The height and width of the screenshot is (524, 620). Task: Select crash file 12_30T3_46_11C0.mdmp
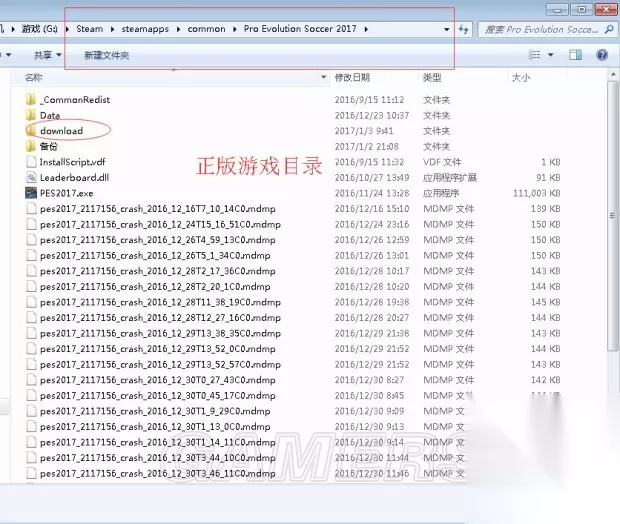coord(151,474)
